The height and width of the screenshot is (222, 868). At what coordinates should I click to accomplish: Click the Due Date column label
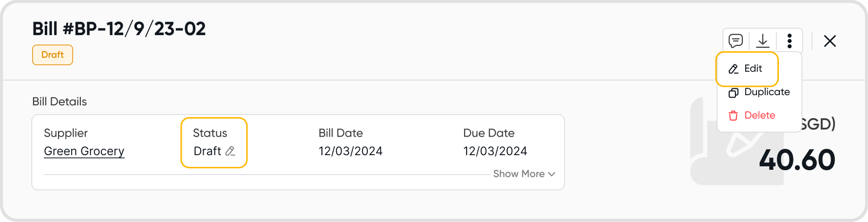[x=489, y=133]
